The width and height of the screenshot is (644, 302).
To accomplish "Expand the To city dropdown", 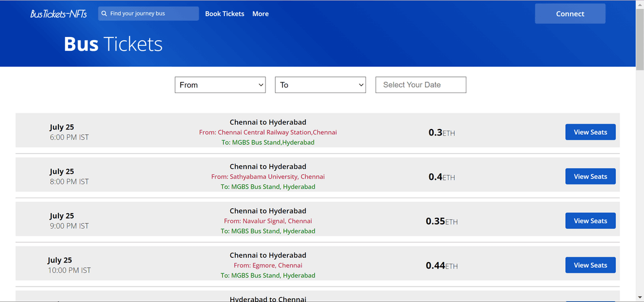I will [x=320, y=85].
